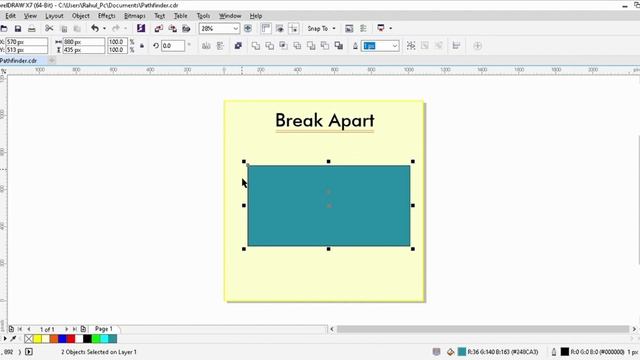Screen dimensions: 640x360
Task: Expand the Undo history arrow
Action: (104, 29)
